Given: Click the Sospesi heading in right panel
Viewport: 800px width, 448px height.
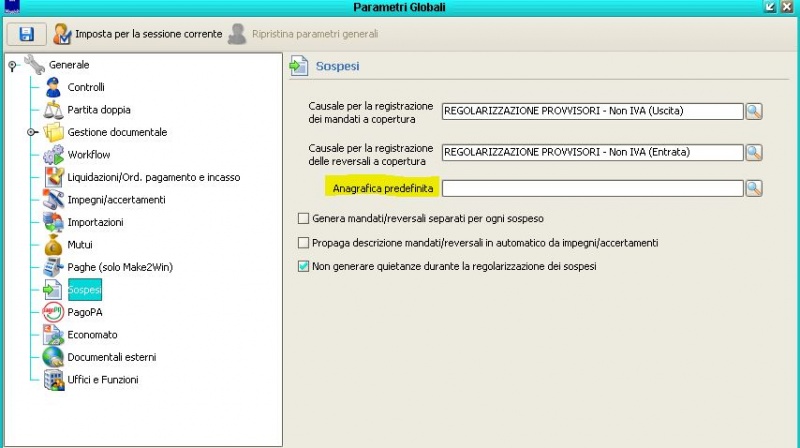Looking at the screenshot, I should (337, 66).
